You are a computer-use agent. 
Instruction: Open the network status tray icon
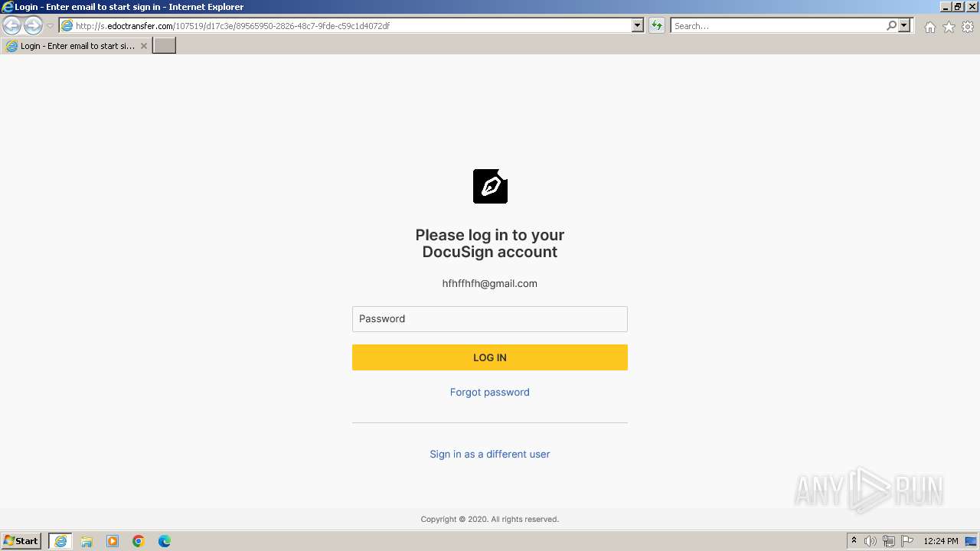pos(889,541)
